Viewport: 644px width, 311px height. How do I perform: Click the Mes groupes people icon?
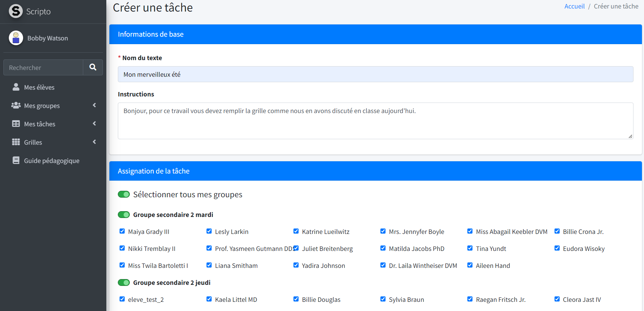pos(16,106)
